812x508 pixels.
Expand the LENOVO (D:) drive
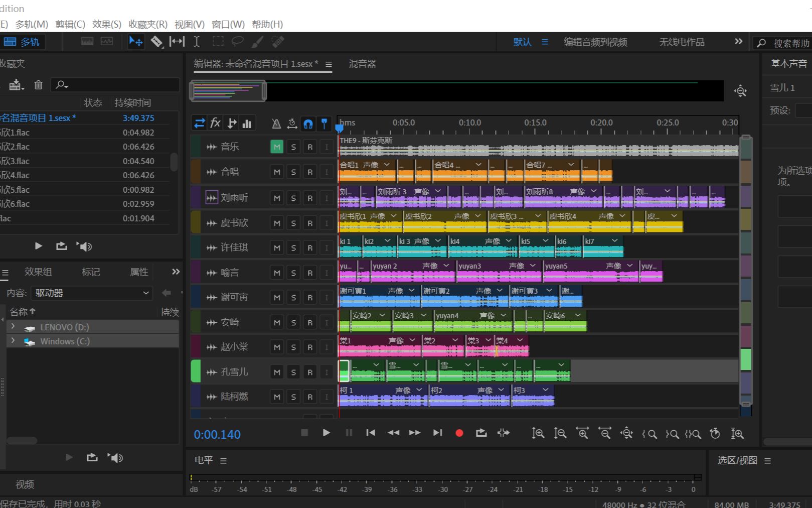(x=13, y=326)
